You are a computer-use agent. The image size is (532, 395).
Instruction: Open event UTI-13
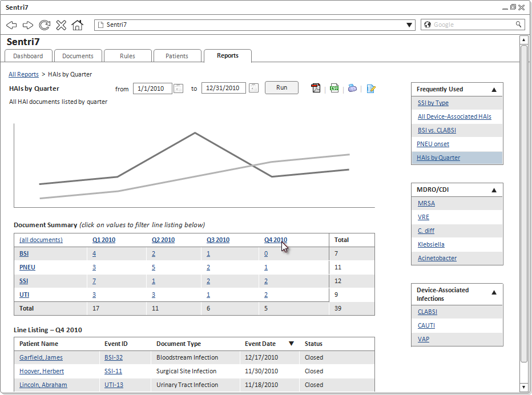[114, 385]
